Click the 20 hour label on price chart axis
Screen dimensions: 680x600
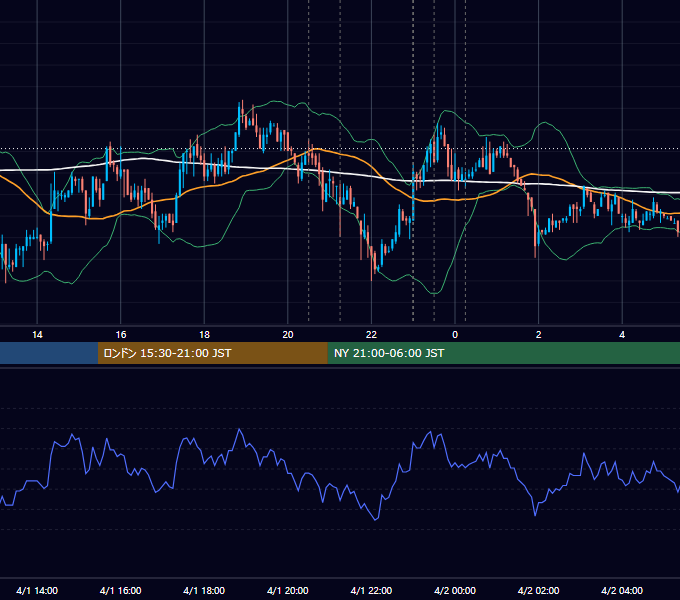288,335
